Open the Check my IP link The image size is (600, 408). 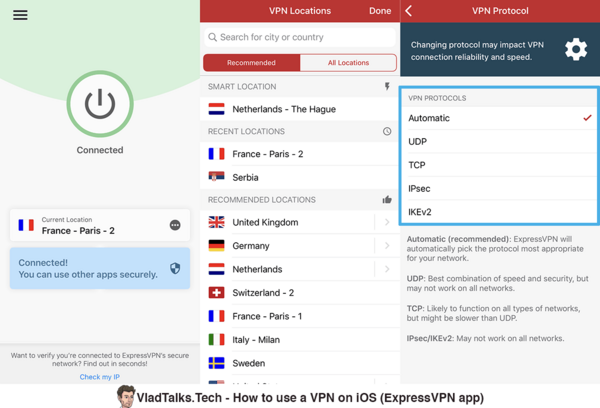(x=99, y=377)
